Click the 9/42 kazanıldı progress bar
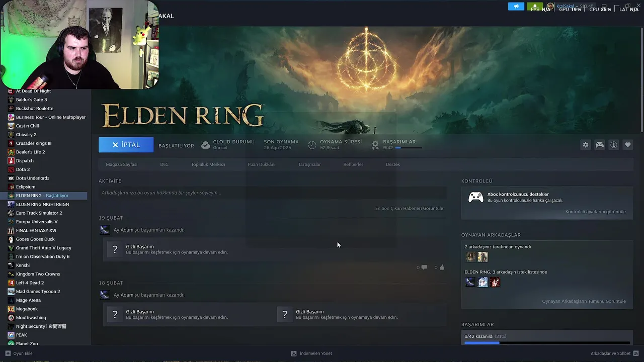The width and height of the screenshot is (644, 362). (547, 343)
